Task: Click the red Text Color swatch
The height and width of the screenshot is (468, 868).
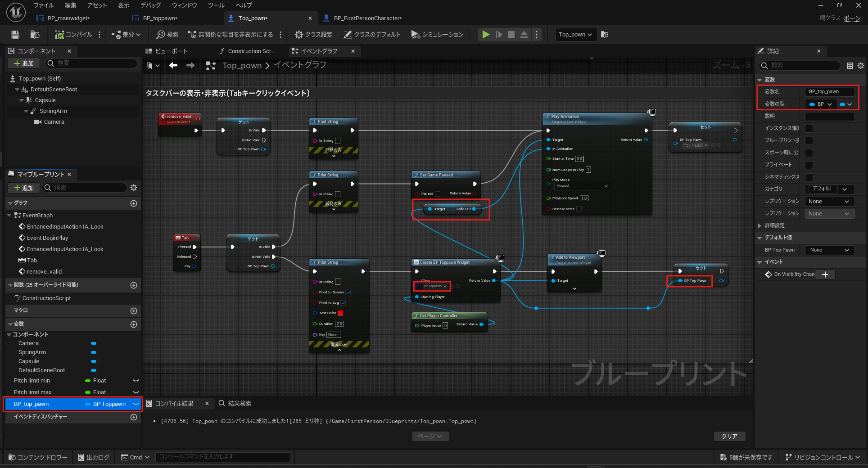Action: [340, 313]
